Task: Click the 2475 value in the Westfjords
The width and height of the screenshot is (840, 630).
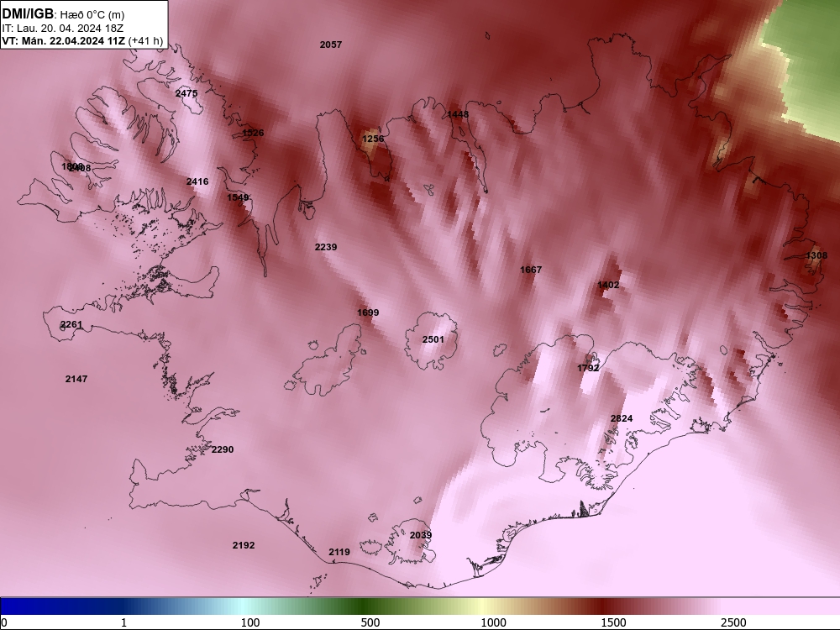Action: [186, 93]
